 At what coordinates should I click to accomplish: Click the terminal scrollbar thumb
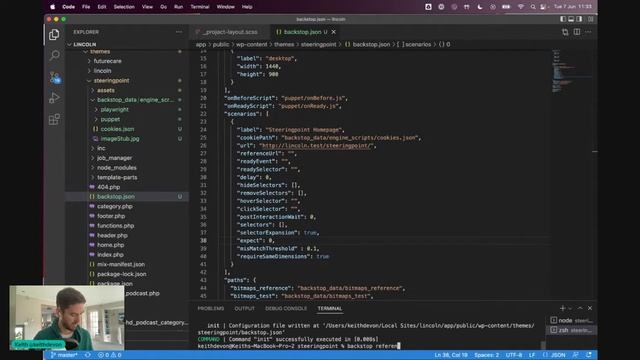coord(542,345)
